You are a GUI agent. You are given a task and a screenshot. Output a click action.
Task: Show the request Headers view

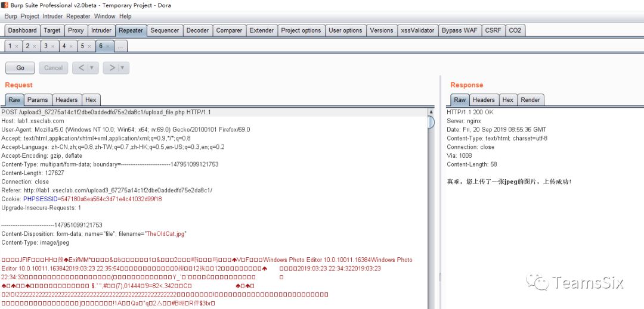[x=67, y=99]
